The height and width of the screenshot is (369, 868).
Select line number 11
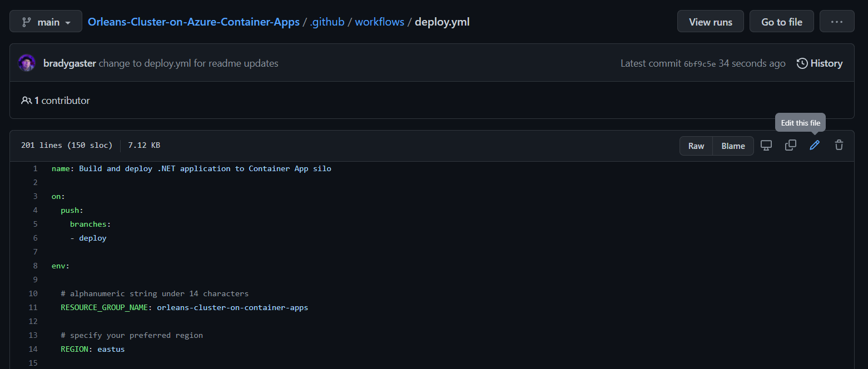[33, 307]
